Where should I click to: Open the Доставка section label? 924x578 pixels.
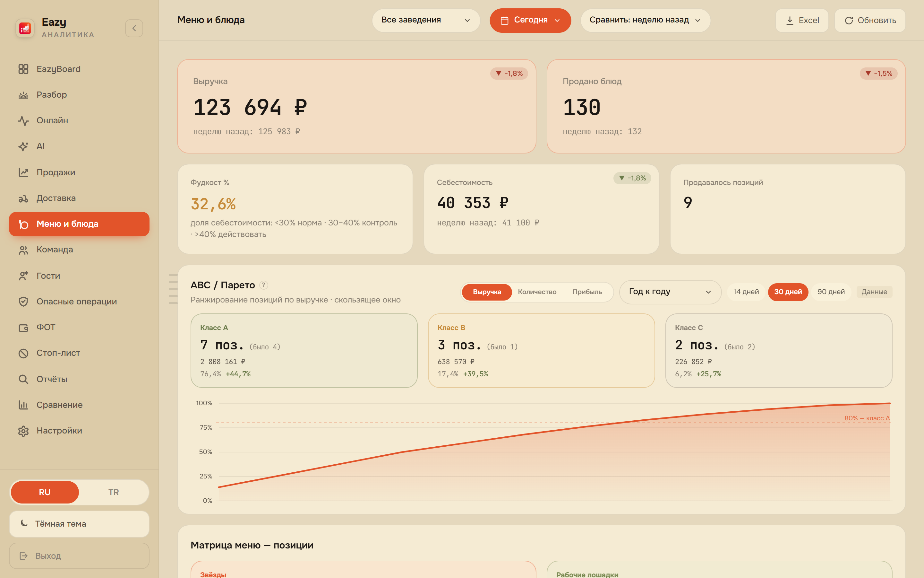coord(56,198)
